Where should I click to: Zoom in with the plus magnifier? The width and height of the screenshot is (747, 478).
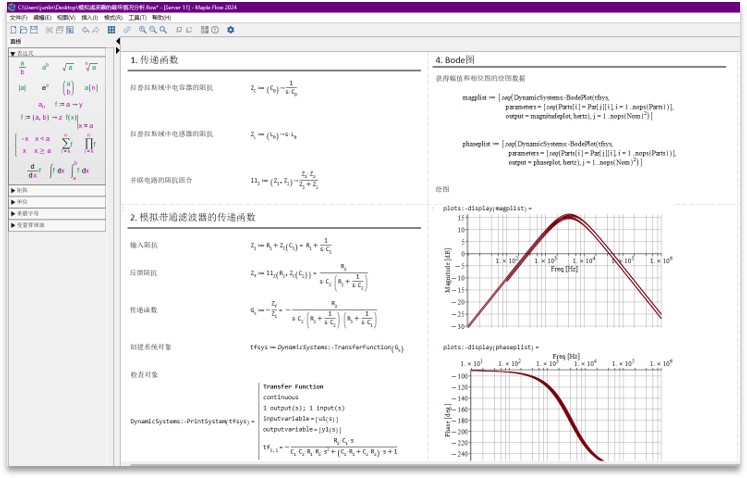click(x=142, y=30)
